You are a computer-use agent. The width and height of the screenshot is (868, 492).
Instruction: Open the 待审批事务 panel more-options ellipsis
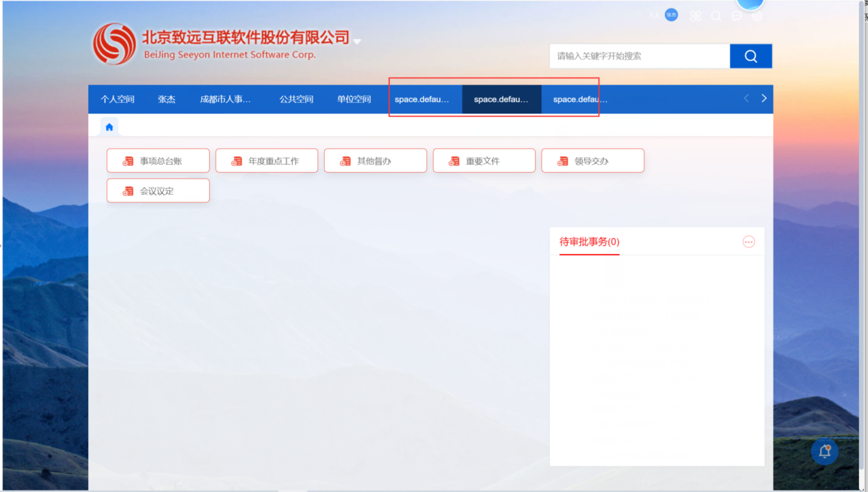point(748,242)
